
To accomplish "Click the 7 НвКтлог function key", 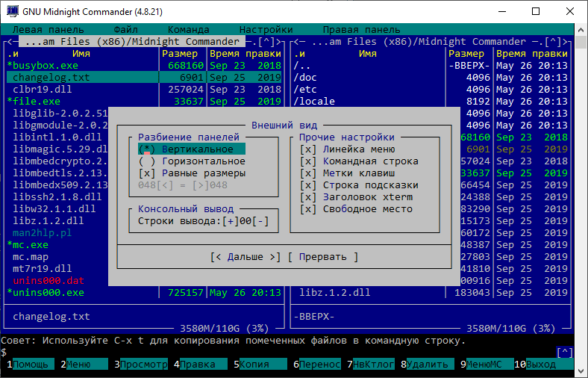I will pos(371,364).
